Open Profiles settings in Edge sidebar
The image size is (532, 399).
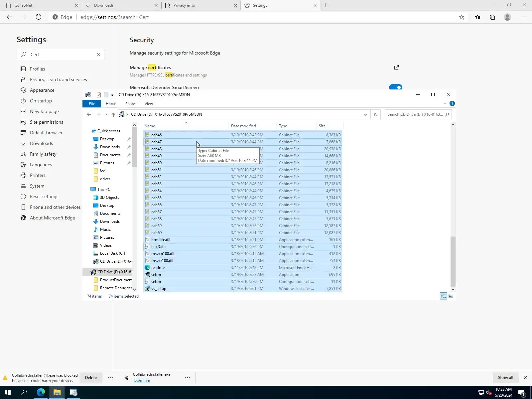37,69
